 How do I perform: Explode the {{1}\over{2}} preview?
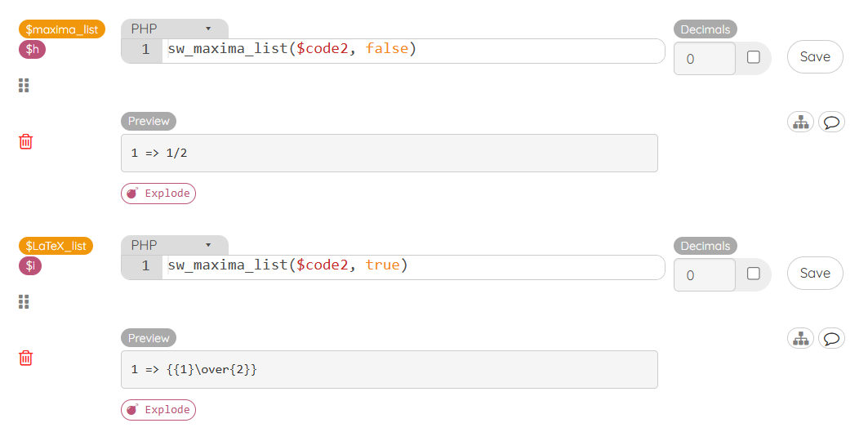pyautogui.click(x=158, y=410)
